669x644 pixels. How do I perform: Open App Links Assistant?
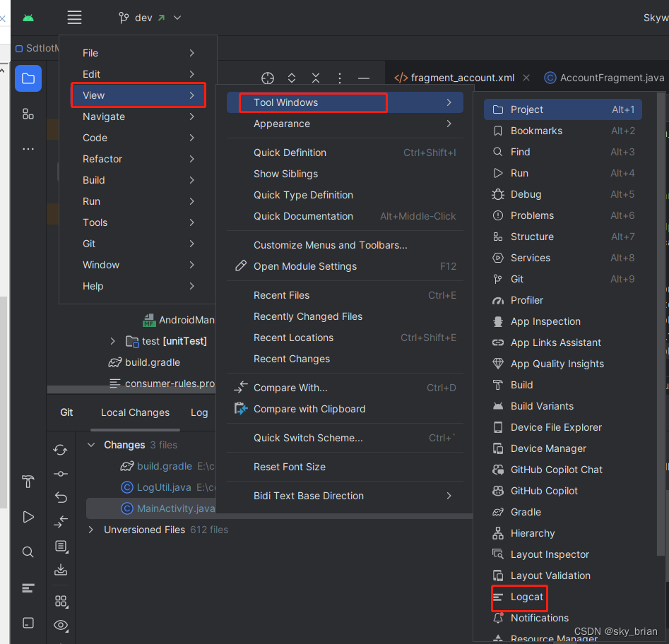(563, 342)
